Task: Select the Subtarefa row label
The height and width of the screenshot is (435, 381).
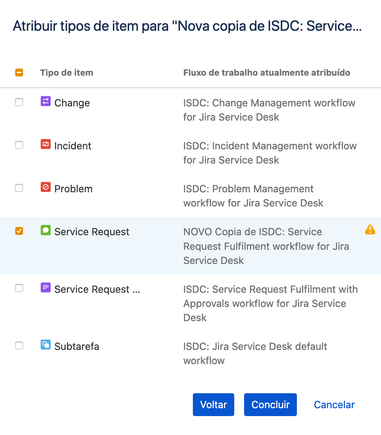Action: [x=77, y=346]
